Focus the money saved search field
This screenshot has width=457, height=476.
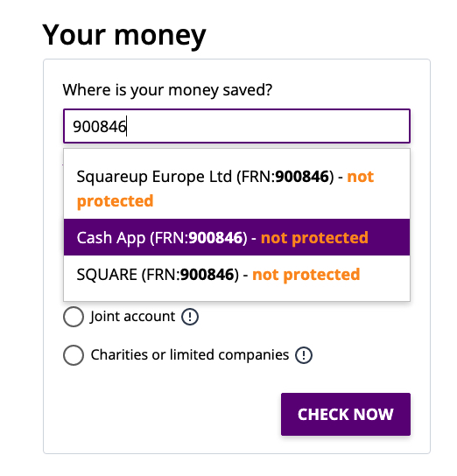pyautogui.click(x=236, y=126)
